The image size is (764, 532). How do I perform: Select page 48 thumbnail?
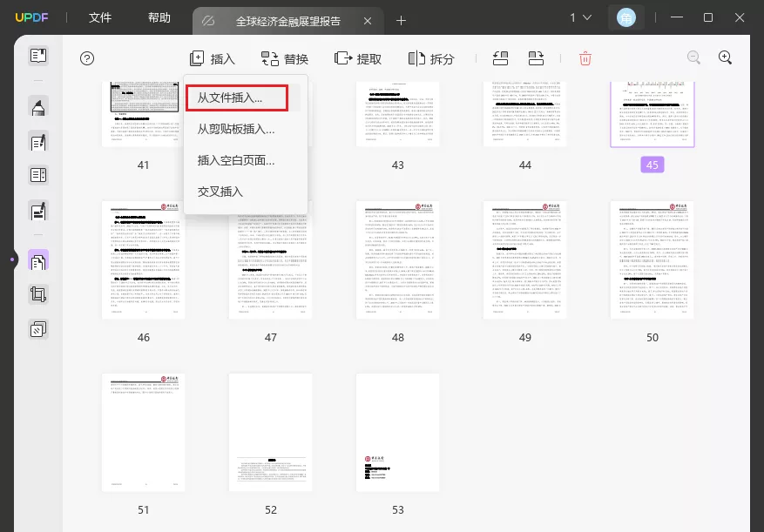397,260
